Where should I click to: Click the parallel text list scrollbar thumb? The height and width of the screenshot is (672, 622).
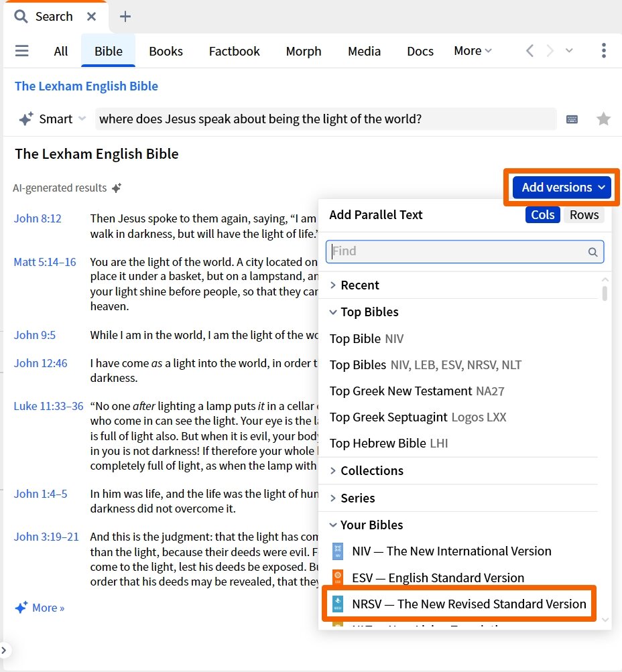(x=605, y=293)
